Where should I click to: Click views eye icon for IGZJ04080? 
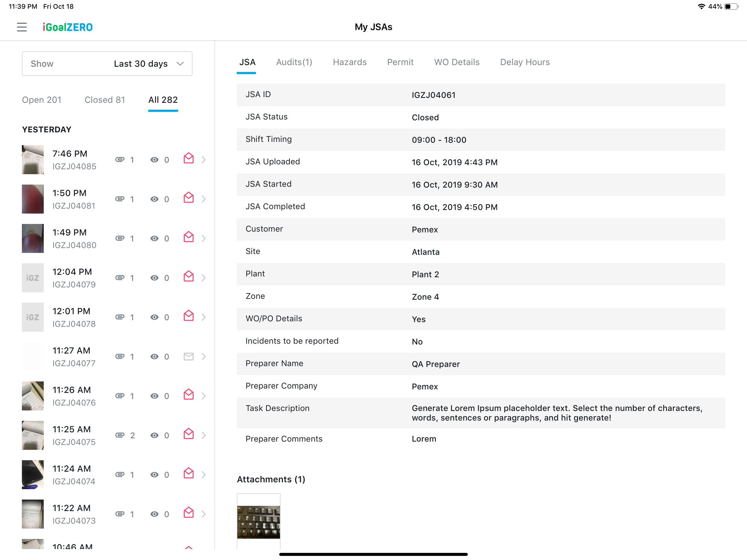tap(154, 238)
